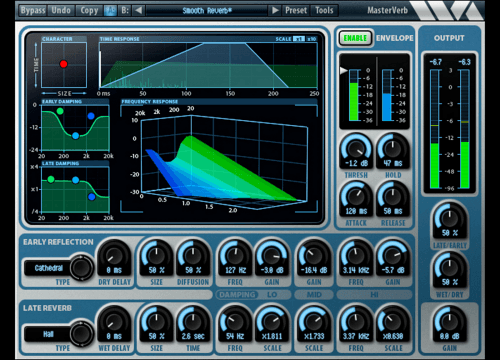Select the x10 time response scale
500x360 pixels.
click(311, 39)
